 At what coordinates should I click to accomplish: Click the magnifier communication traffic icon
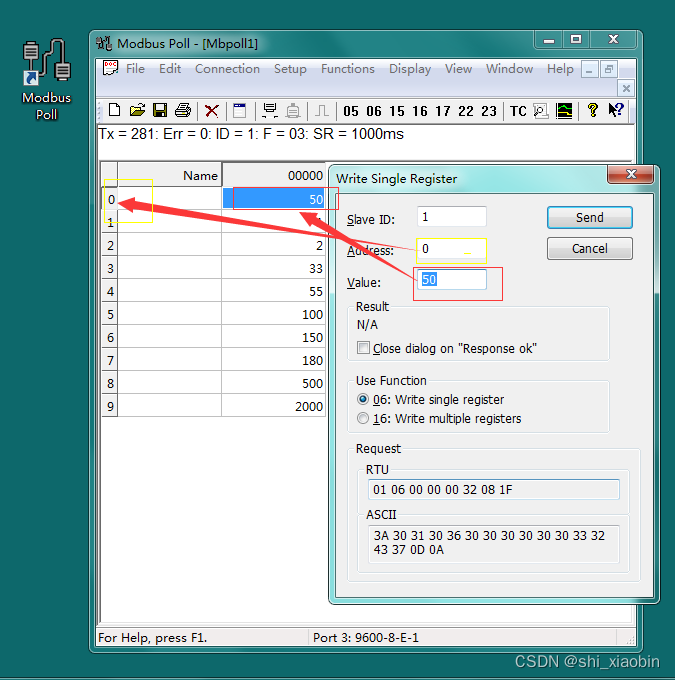click(541, 111)
